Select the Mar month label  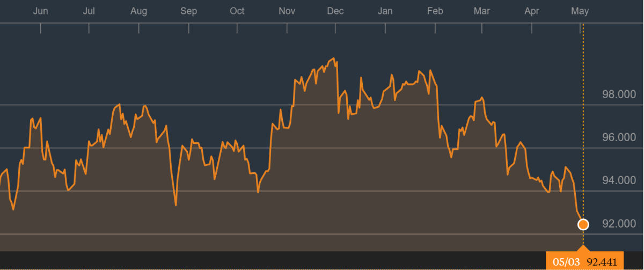(482, 11)
